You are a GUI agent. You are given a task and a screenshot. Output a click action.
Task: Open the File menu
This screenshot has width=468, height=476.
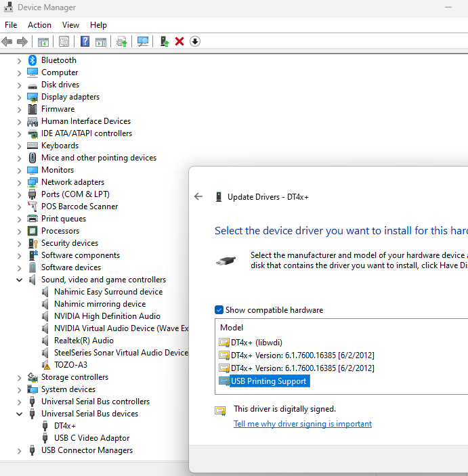(x=11, y=25)
